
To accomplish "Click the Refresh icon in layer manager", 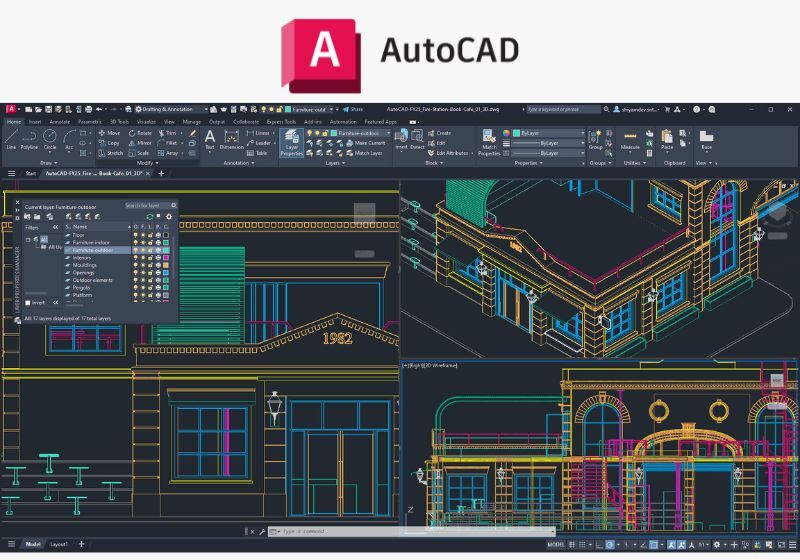I will pos(150,217).
